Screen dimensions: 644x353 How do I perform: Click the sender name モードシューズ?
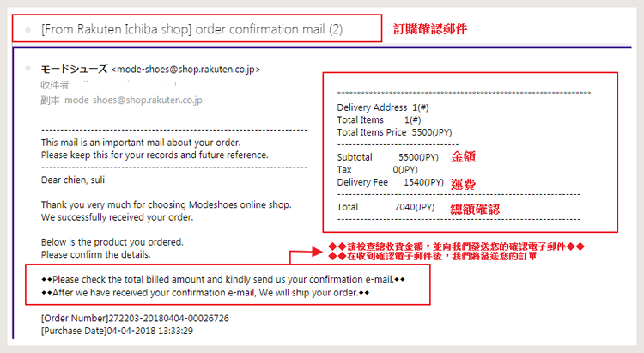[74, 69]
